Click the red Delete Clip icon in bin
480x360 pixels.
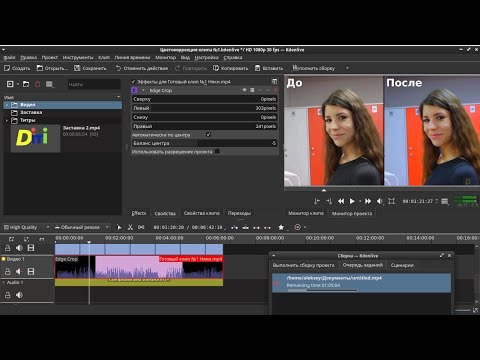(38, 84)
